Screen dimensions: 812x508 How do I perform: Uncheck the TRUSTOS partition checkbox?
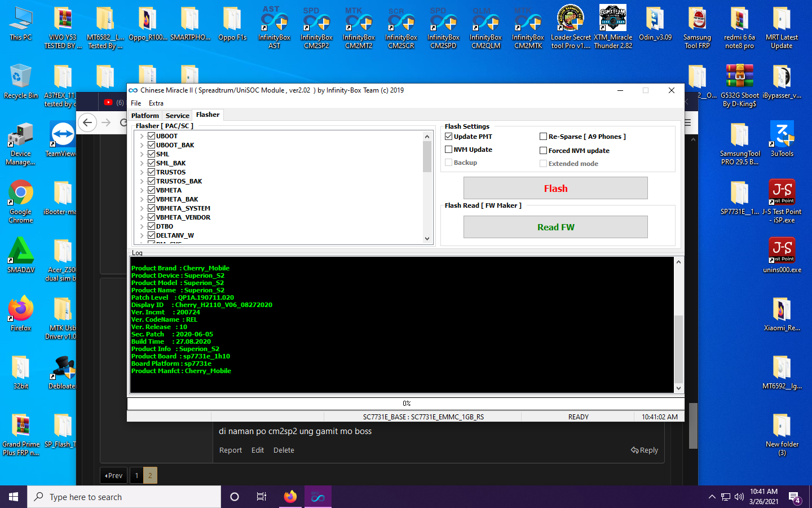[x=151, y=172]
